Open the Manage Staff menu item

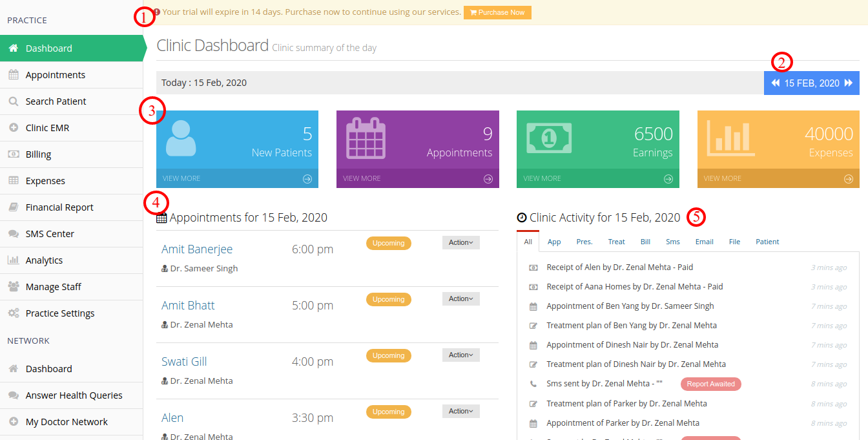click(71, 287)
